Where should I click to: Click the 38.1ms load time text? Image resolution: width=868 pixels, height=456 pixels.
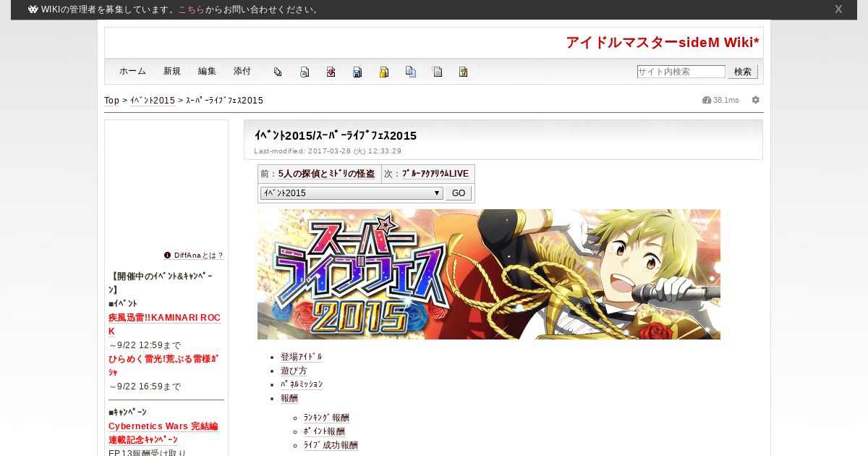[x=726, y=100]
